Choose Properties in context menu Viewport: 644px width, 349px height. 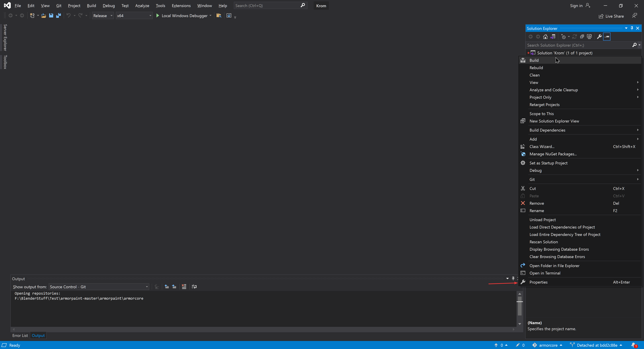coord(538,282)
